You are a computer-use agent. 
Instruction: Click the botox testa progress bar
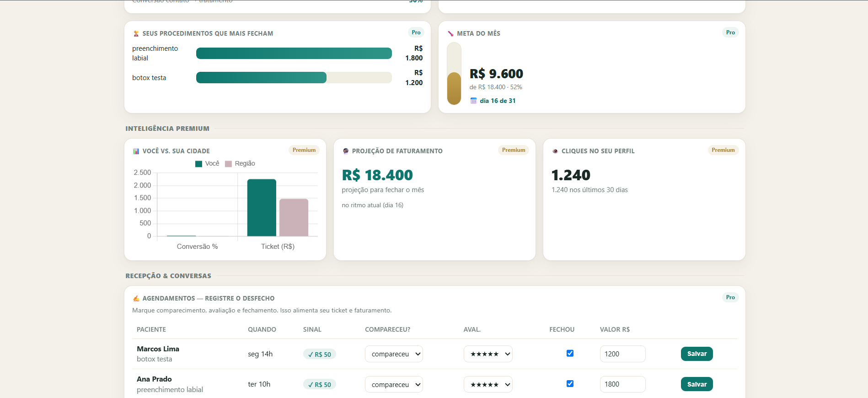tap(294, 78)
